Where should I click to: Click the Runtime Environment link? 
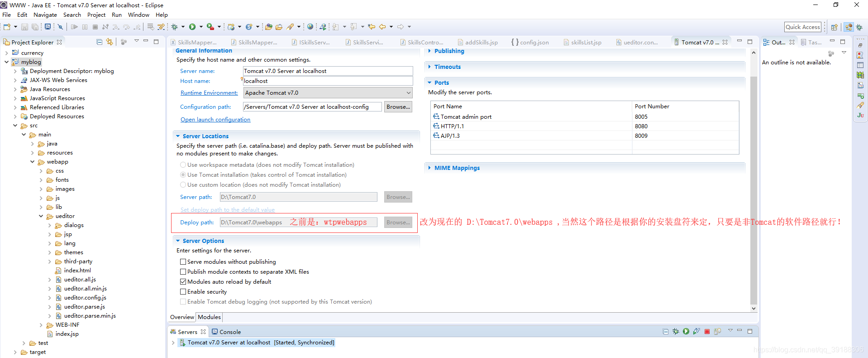coord(209,93)
